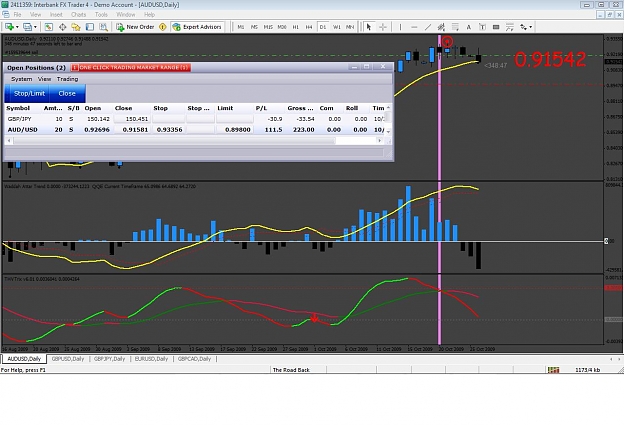Open a new chart from the toolbar
The height and width of the screenshot is (425, 625).
tap(9, 27)
